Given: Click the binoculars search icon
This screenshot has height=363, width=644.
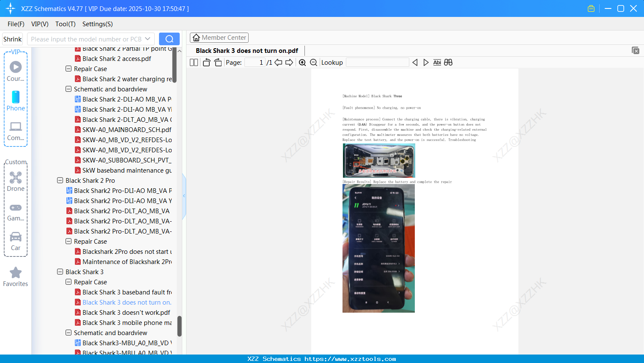Looking at the screenshot, I should [x=448, y=63].
